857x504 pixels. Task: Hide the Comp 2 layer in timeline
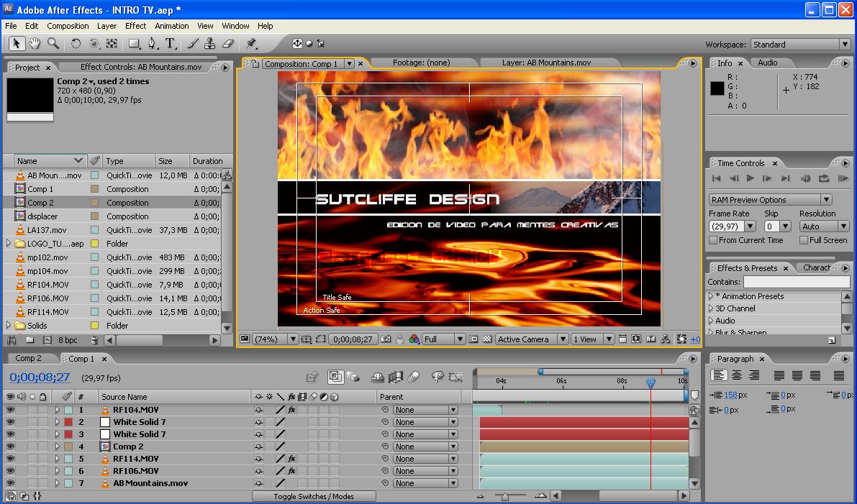click(x=10, y=446)
